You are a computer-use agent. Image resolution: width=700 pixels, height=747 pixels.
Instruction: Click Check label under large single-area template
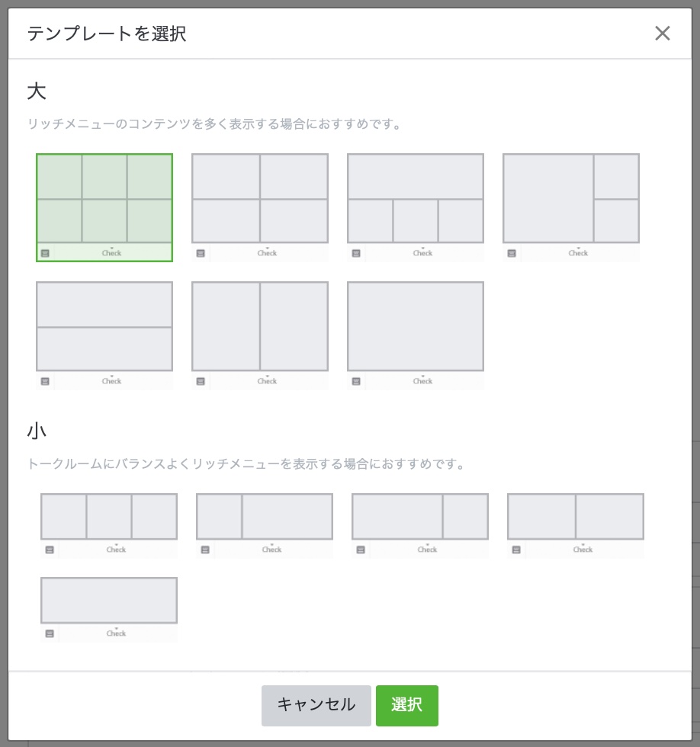tap(423, 381)
